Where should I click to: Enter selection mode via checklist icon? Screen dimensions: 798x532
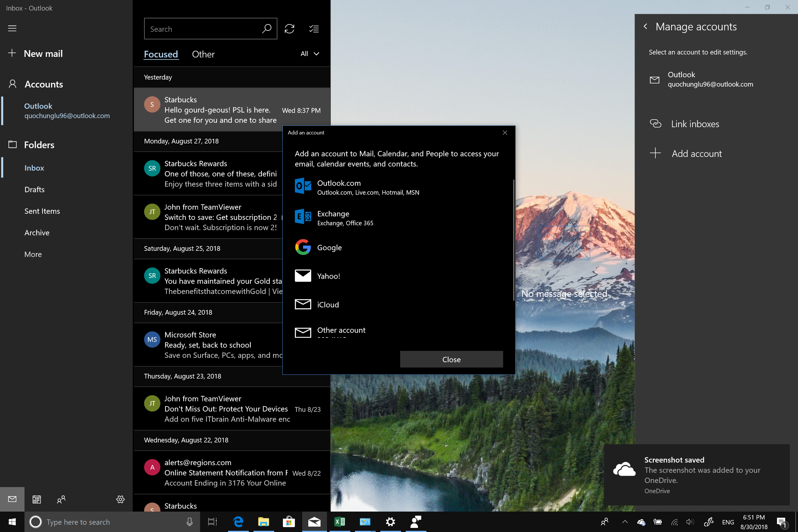(x=314, y=29)
